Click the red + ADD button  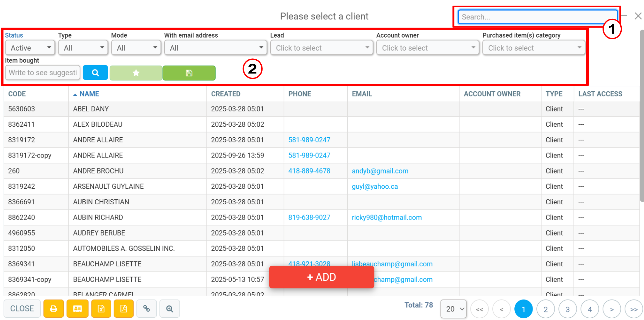click(322, 277)
